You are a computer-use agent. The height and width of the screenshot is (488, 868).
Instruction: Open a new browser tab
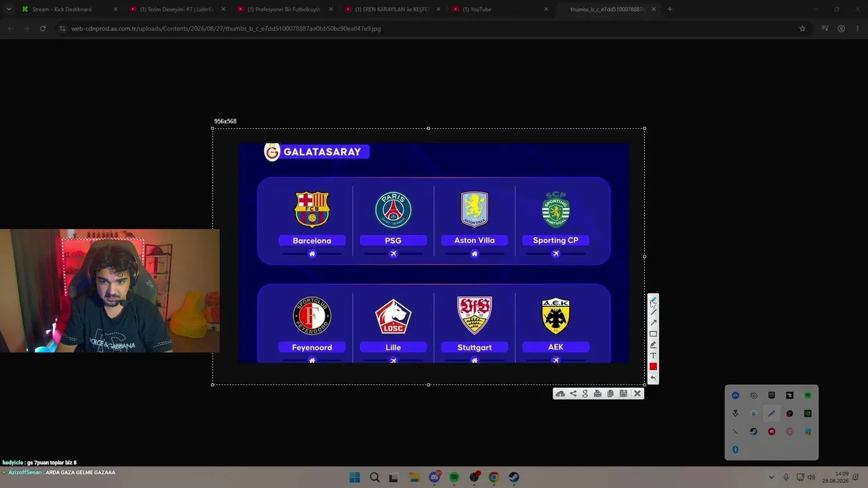coord(670,9)
